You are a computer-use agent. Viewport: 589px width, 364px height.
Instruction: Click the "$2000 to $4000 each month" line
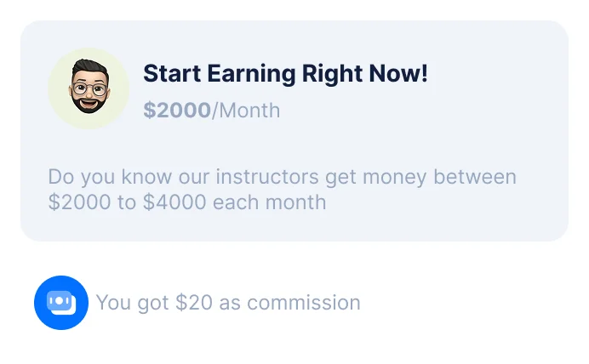(187, 202)
